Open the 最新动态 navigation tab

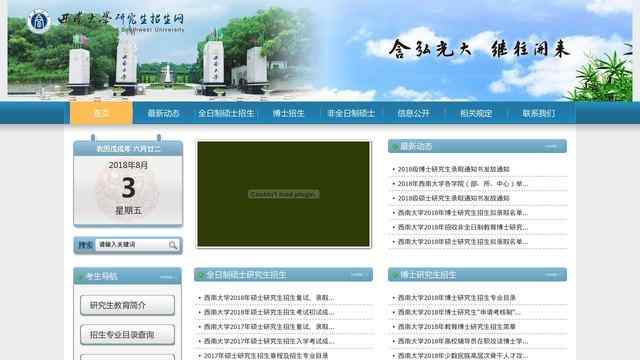163,113
